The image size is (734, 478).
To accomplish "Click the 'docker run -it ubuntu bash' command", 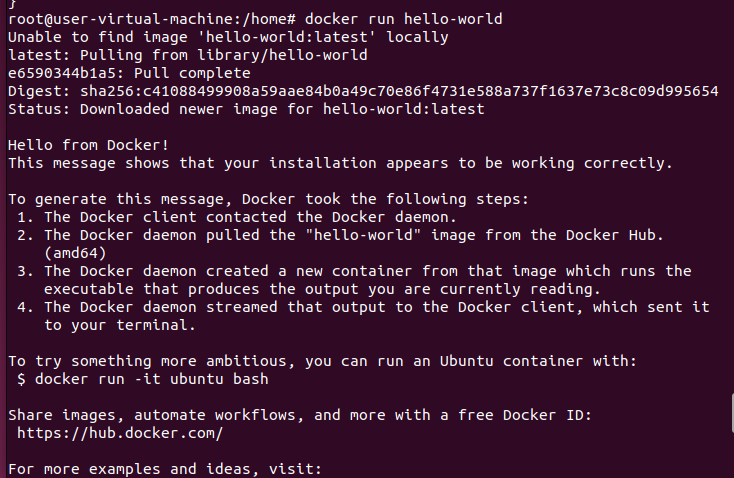I will coord(152,379).
